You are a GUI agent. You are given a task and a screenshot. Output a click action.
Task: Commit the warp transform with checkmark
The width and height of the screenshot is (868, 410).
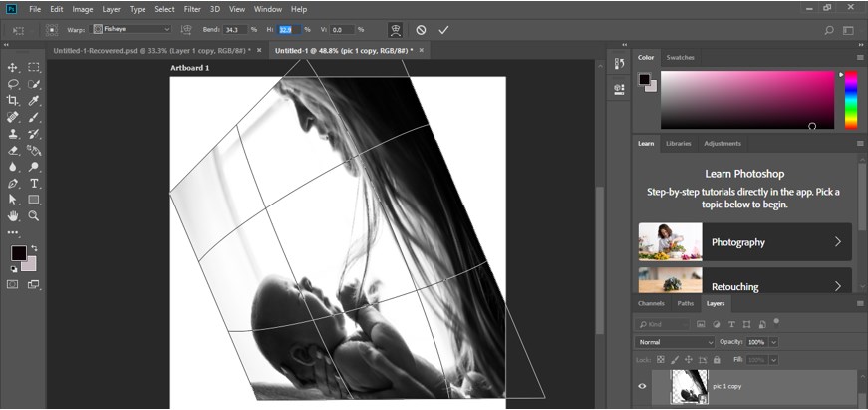click(443, 30)
